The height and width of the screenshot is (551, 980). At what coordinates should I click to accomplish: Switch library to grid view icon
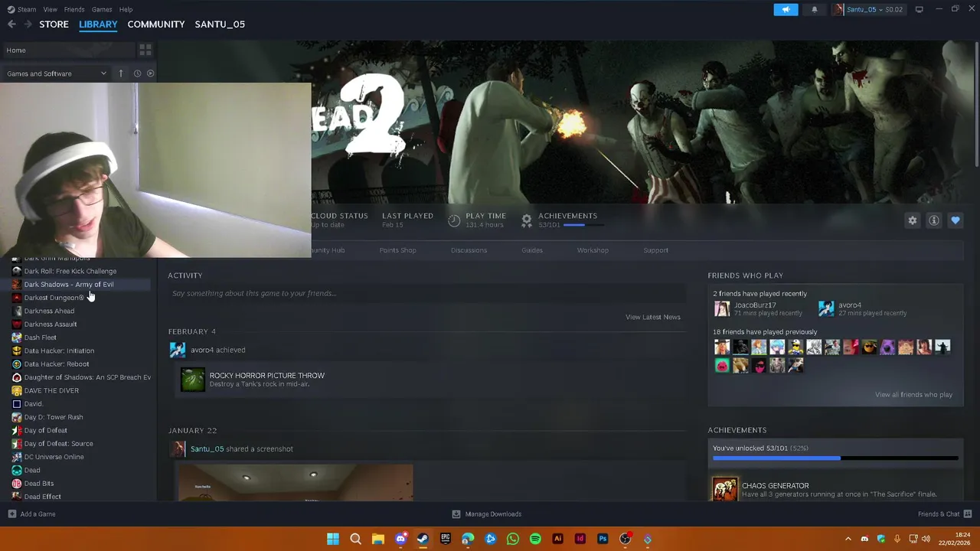tap(145, 51)
